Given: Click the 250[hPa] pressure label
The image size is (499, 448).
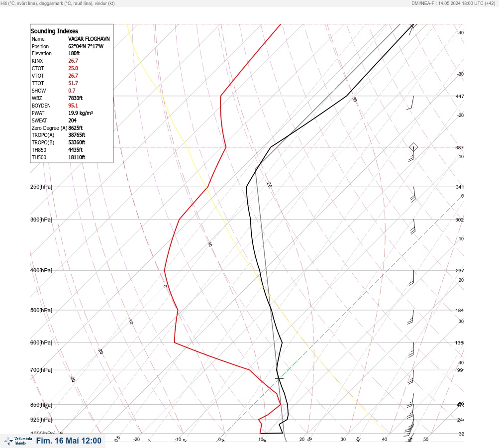Looking at the screenshot, I should (41, 187).
